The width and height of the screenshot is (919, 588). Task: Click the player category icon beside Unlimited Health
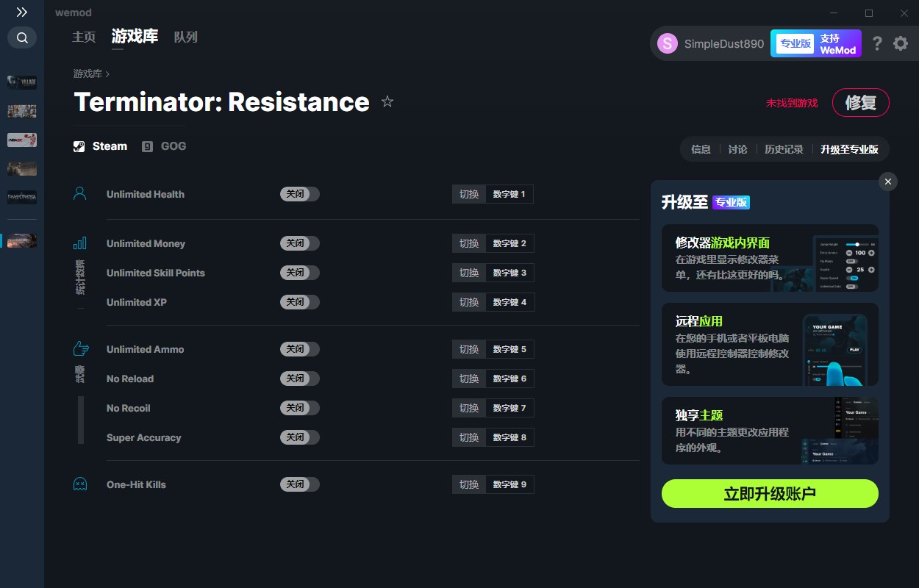(80, 194)
